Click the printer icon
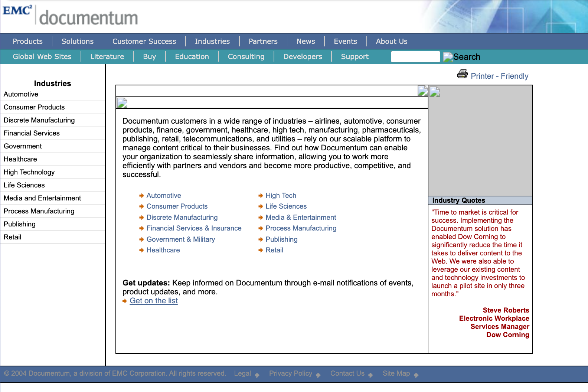Screen dimensions: 588x392 pyautogui.click(x=463, y=74)
